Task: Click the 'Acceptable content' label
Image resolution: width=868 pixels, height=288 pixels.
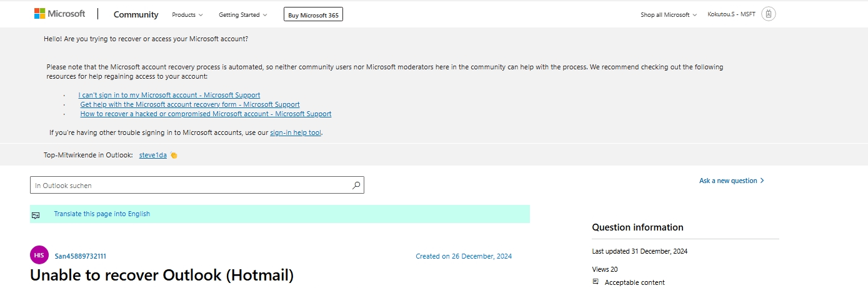Action: click(635, 282)
